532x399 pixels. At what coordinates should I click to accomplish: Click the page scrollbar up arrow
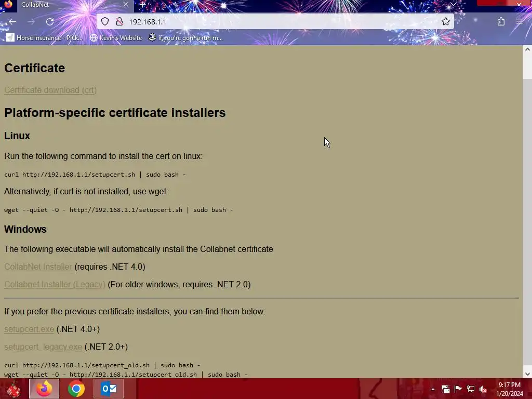click(527, 49)
